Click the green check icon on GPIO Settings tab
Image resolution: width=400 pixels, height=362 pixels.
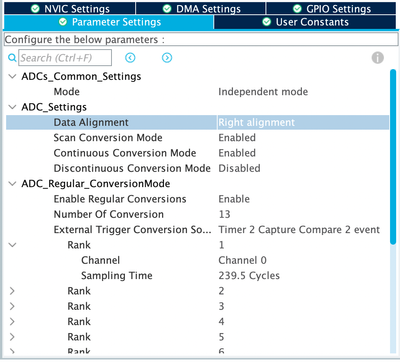[x=297, y=9]
